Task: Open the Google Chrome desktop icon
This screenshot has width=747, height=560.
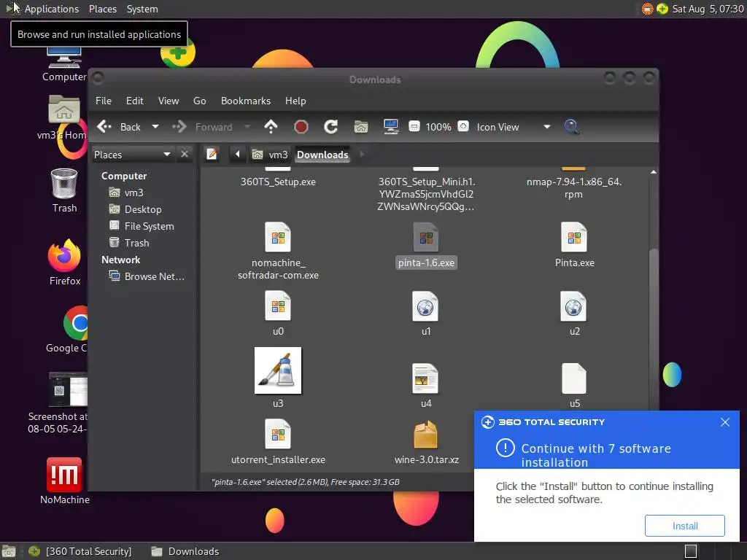Action: (76, 323)
